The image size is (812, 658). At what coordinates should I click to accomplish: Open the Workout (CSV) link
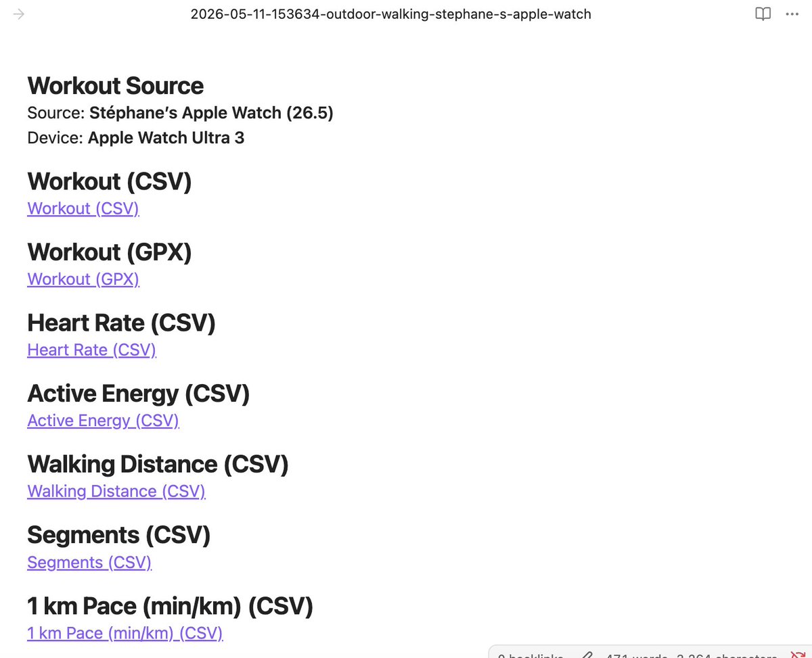click(x=83, y=208)
